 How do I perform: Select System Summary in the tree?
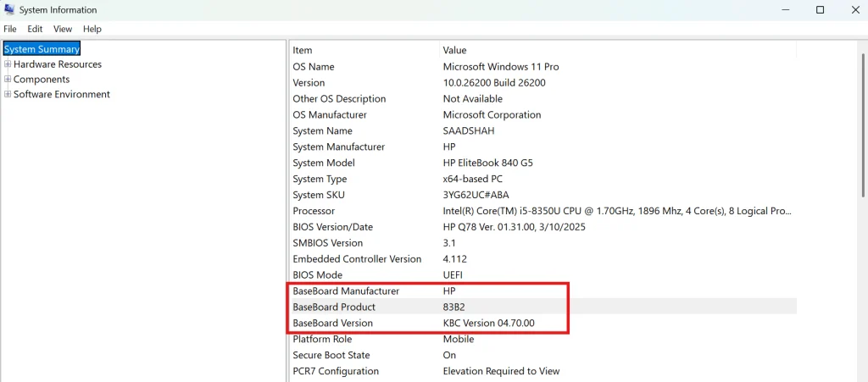point(42,49)
